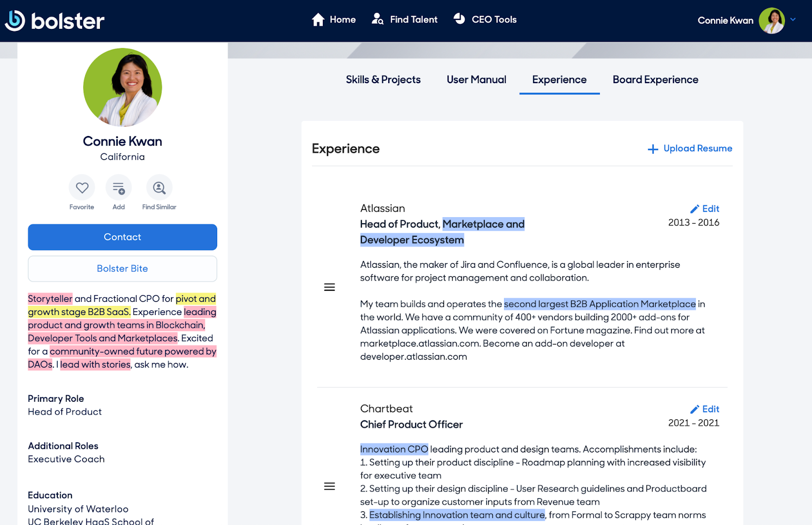Click the Find Similar search icon
The height and width of the screenshot is (525, 812).
159,188
